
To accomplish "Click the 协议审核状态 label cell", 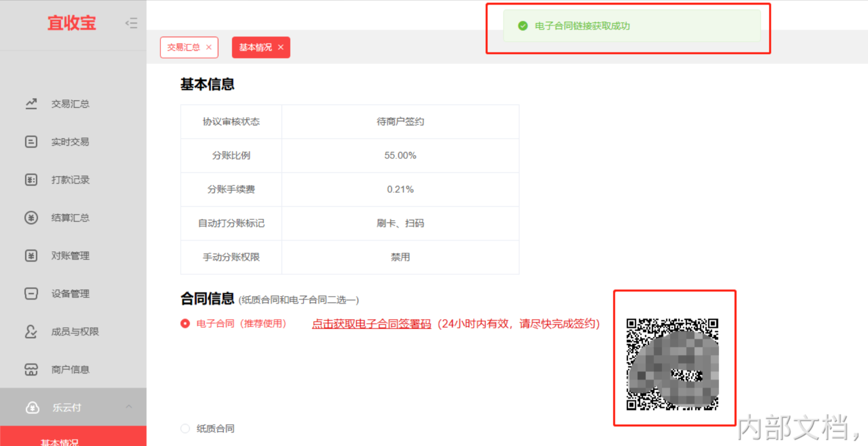I will [231, 122].
